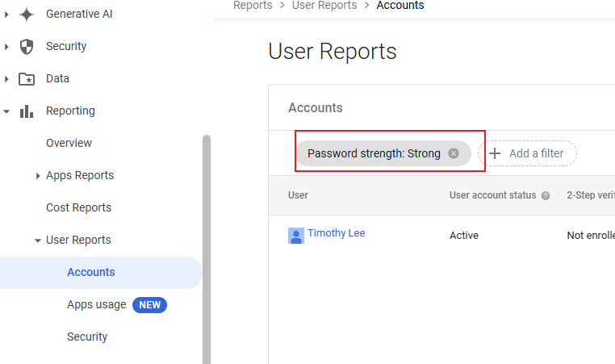
Task: Click the Reporting bar chart icon
Action: pyautogui.click(x=27, y=111)
